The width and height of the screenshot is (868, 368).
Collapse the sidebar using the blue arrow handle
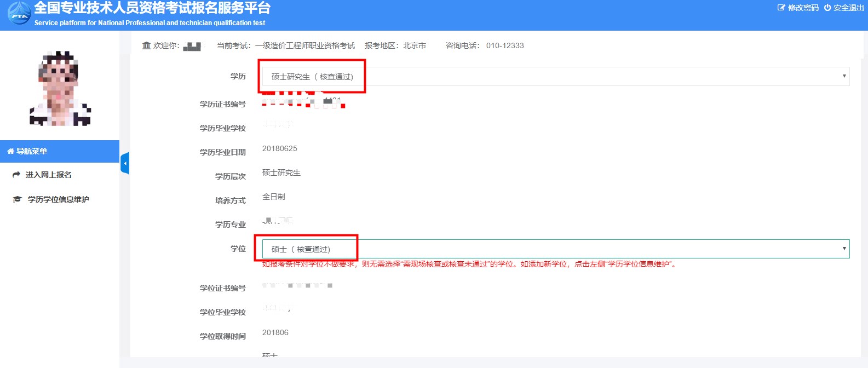pos(125,163)
